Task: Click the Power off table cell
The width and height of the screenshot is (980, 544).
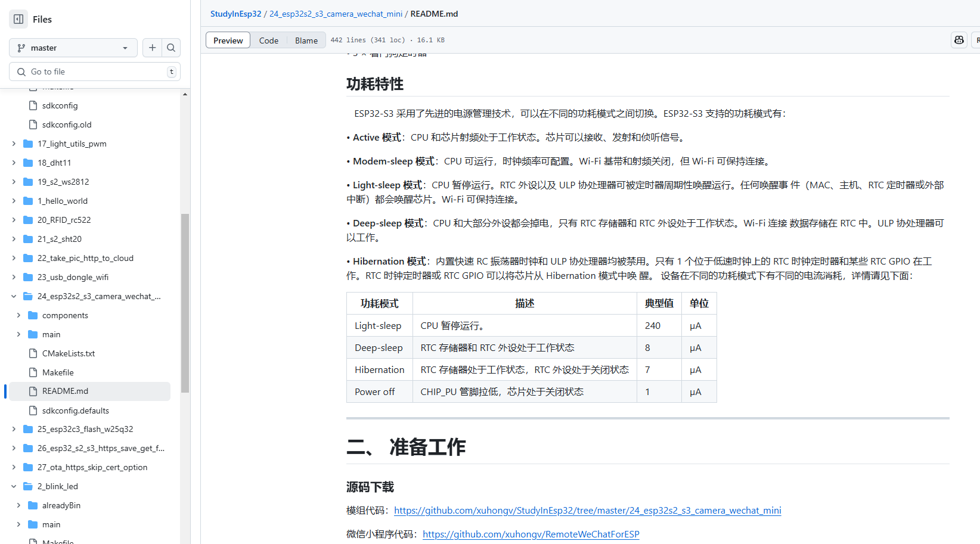Action: [x=379, y=392]
